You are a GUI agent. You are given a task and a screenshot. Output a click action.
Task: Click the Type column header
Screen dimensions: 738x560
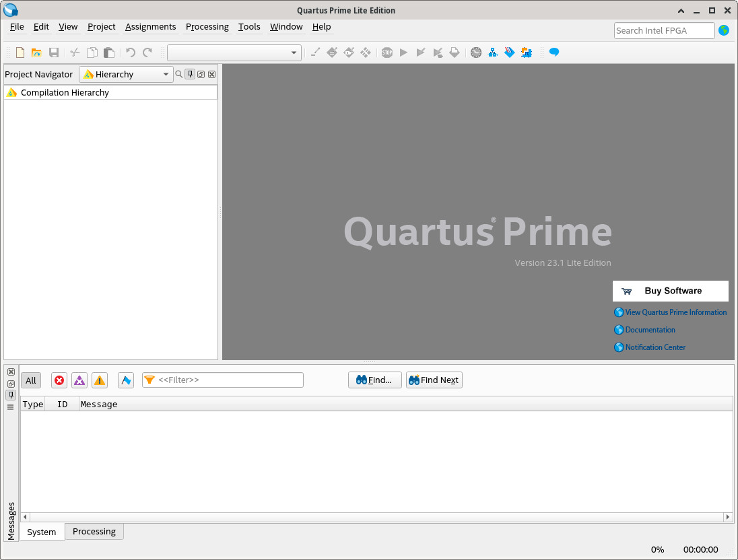click(32, 405)
